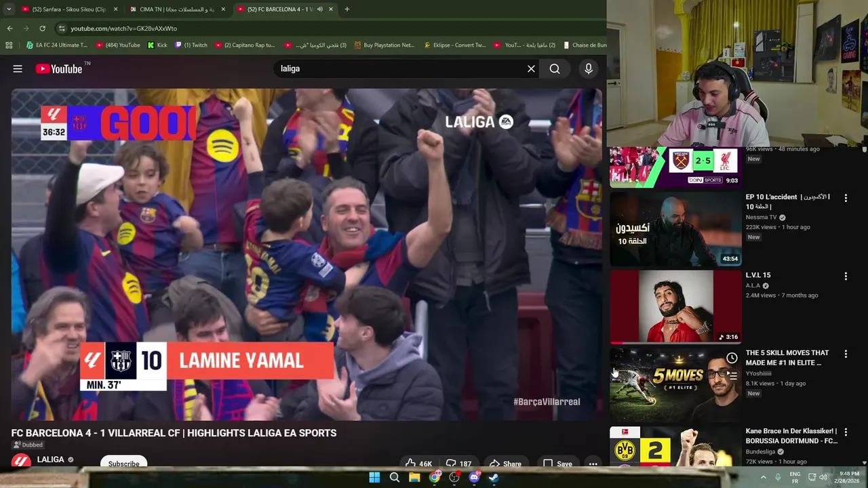Open more options for EP 10 L'accident video
Screen dimensions: 868x488
[x=846, y=198]
